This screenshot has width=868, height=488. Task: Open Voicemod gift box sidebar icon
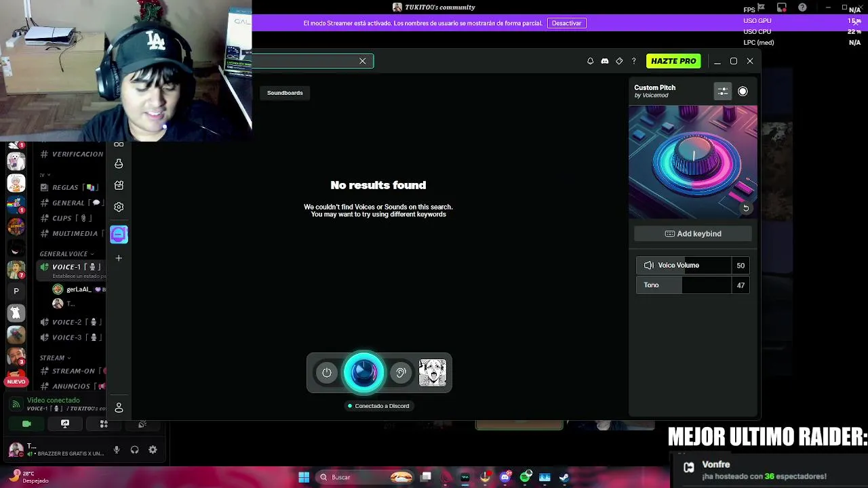click(x=119, y=185)
